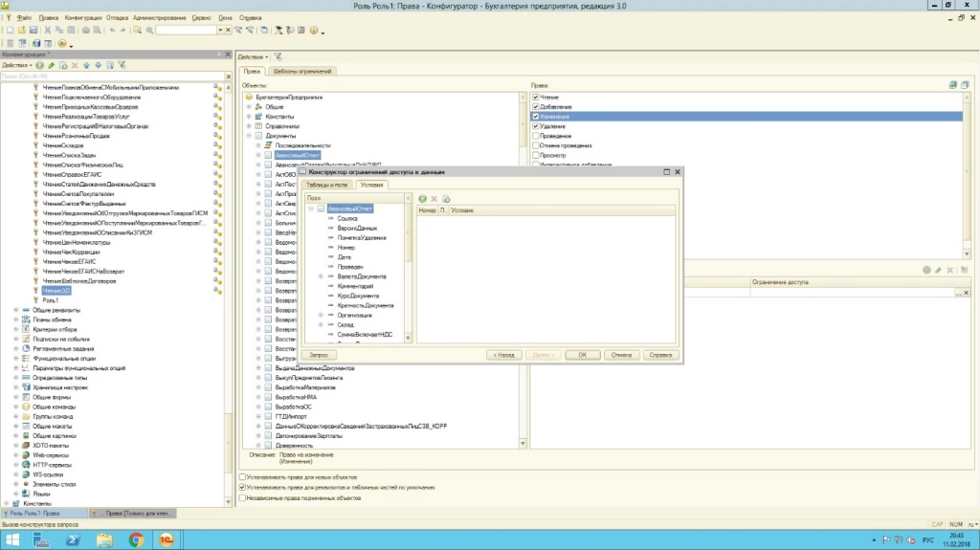Check Устанавливать права для новых объектов

point(241,476)
